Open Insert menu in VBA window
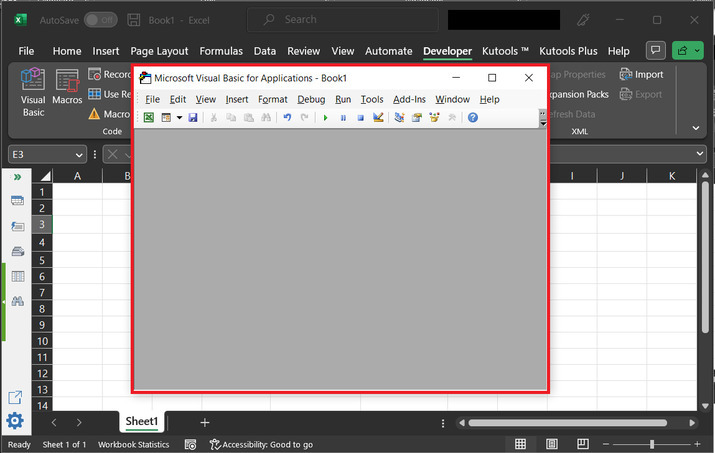This screenshot has width=715, height=453. (x=237, y=99)
